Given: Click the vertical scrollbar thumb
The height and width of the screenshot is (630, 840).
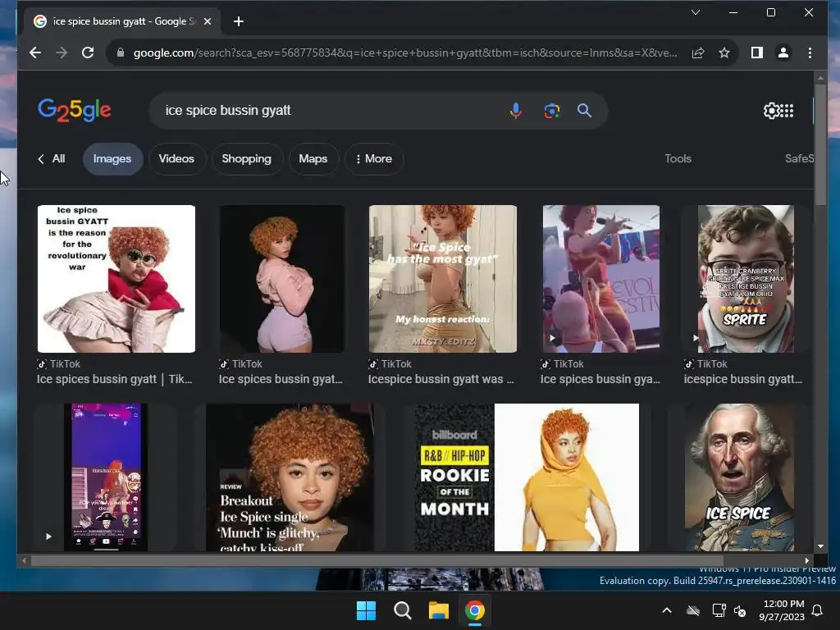Looking at the screenshot, I should pos(820,144).
